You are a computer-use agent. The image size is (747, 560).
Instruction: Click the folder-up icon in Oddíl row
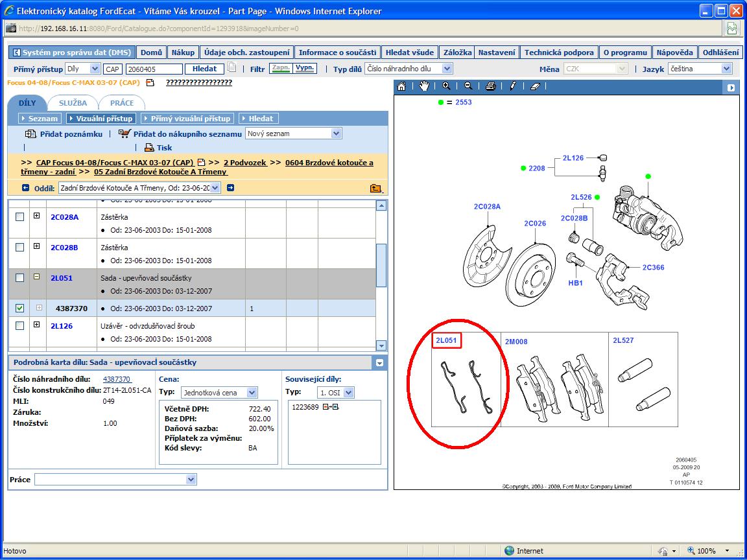pos(375,188)
